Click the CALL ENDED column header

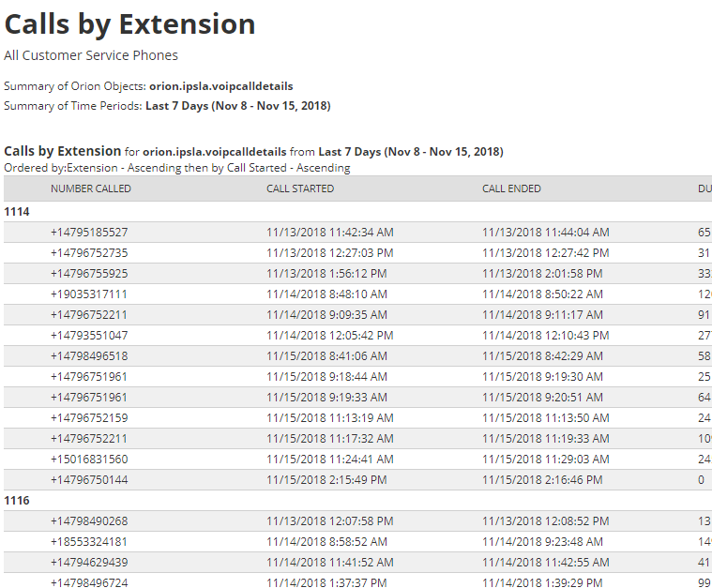coord(511,188)
